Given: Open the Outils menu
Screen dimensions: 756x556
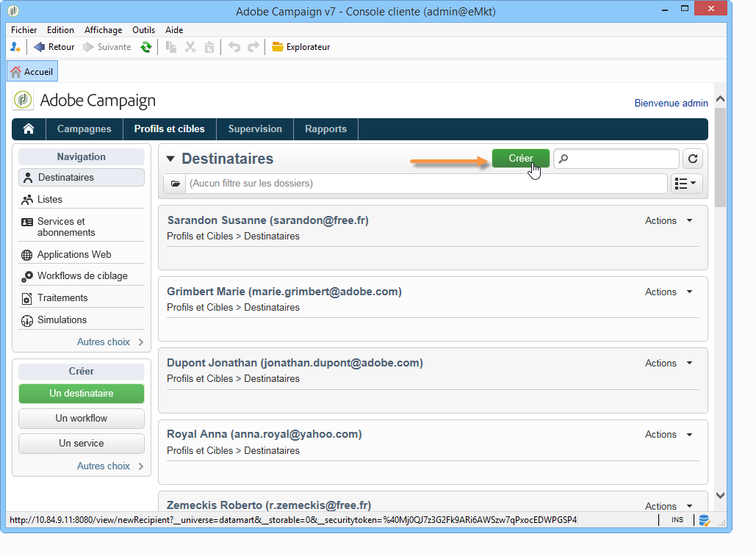Looking at the screenshot, I should (x=144, y=30).
